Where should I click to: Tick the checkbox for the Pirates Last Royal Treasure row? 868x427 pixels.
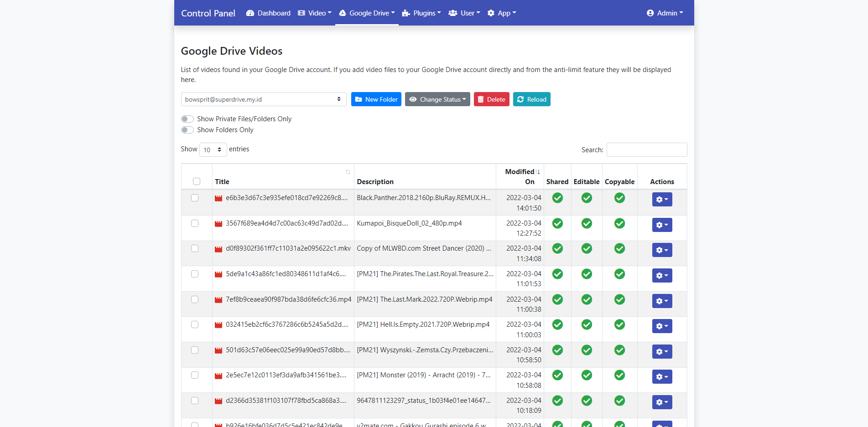195,274
